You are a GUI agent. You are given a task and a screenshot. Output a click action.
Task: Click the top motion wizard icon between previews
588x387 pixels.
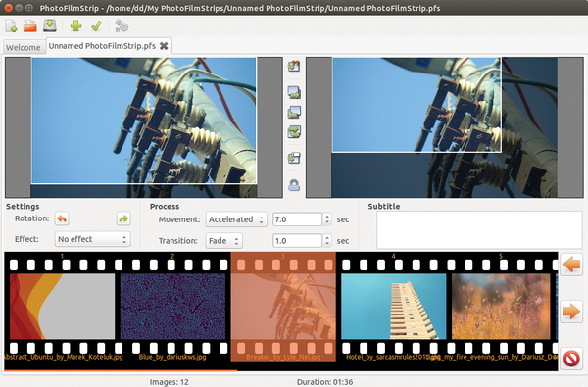coord(294,66)
